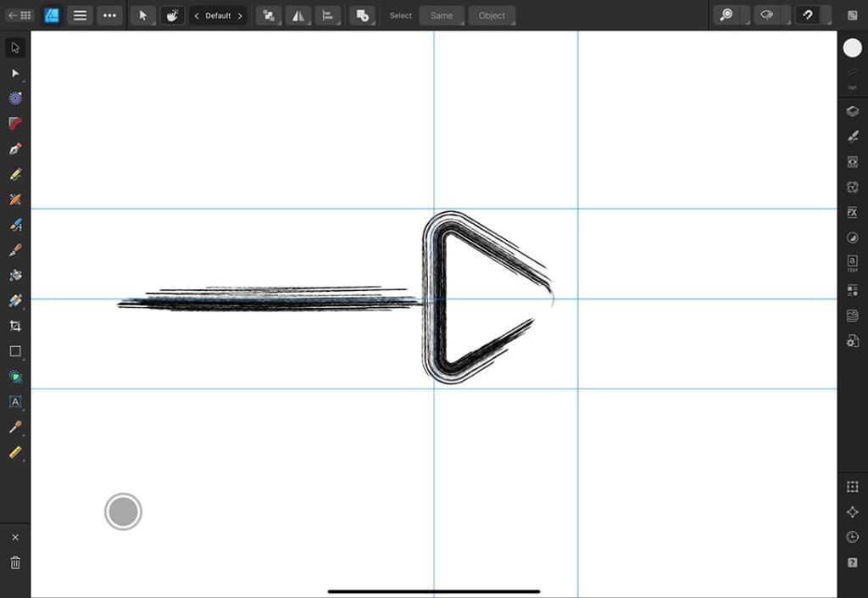
Task: Select the orange Shape Builder tool
Action: click(15, 199)
